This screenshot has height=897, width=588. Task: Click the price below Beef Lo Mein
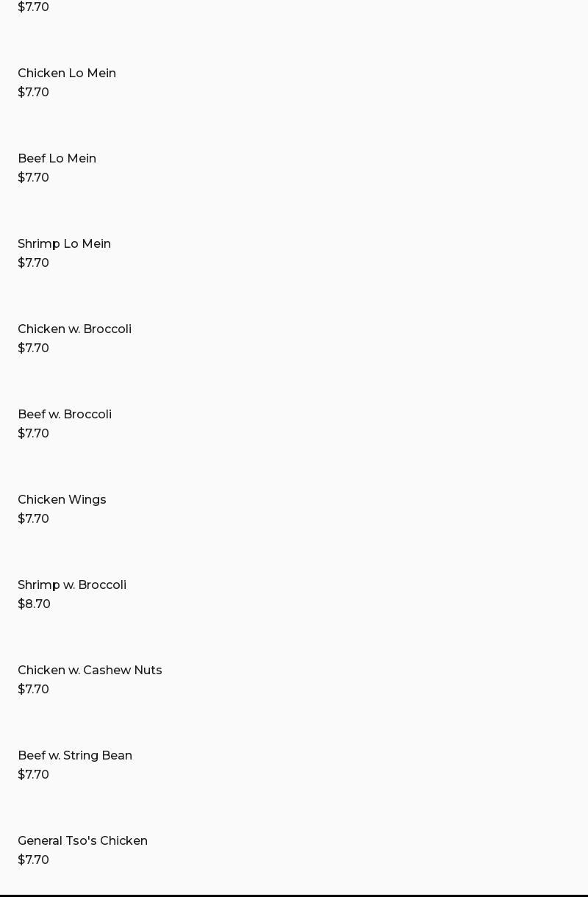click(x=33, y=177)
